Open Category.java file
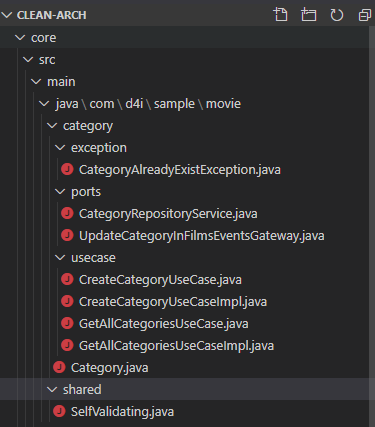 110,368
